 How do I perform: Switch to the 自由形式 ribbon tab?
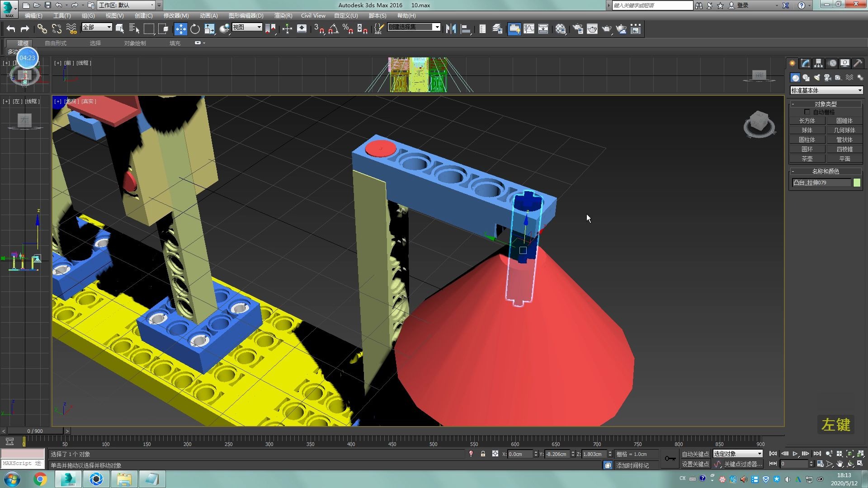click(x=56, y=43)
